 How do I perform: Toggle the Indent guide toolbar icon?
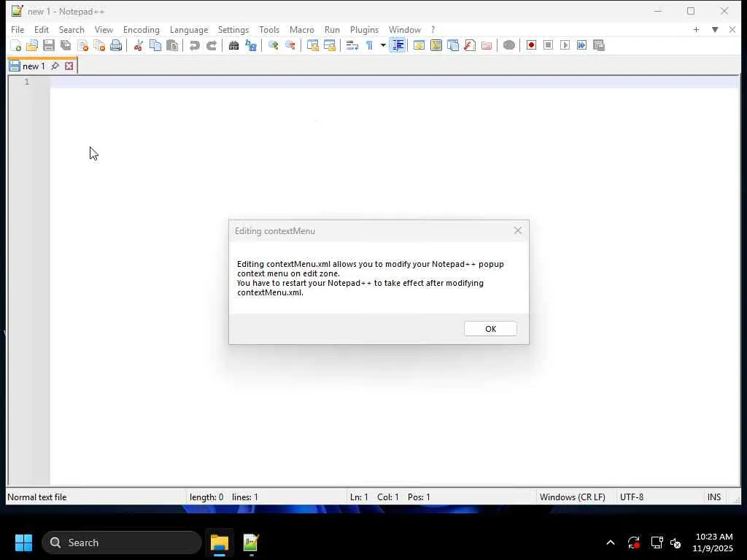pos(398,45)
